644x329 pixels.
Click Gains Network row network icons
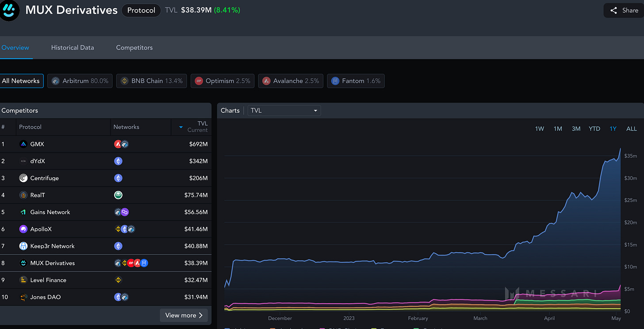point(121,212)
